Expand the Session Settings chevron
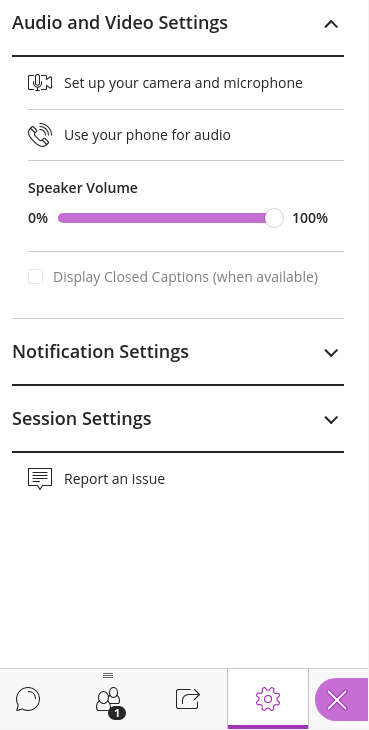 [331, 419]
